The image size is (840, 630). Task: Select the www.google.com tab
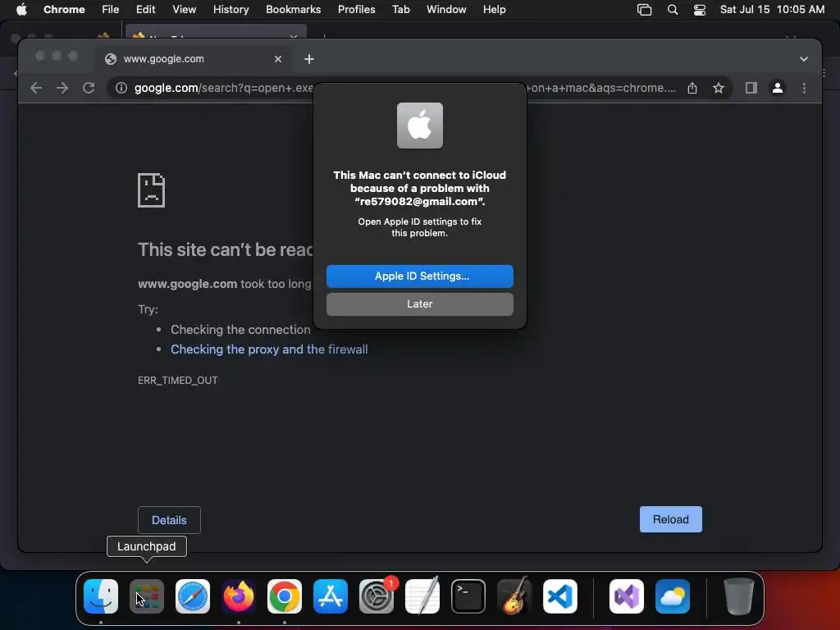click(x=194, y=59)
